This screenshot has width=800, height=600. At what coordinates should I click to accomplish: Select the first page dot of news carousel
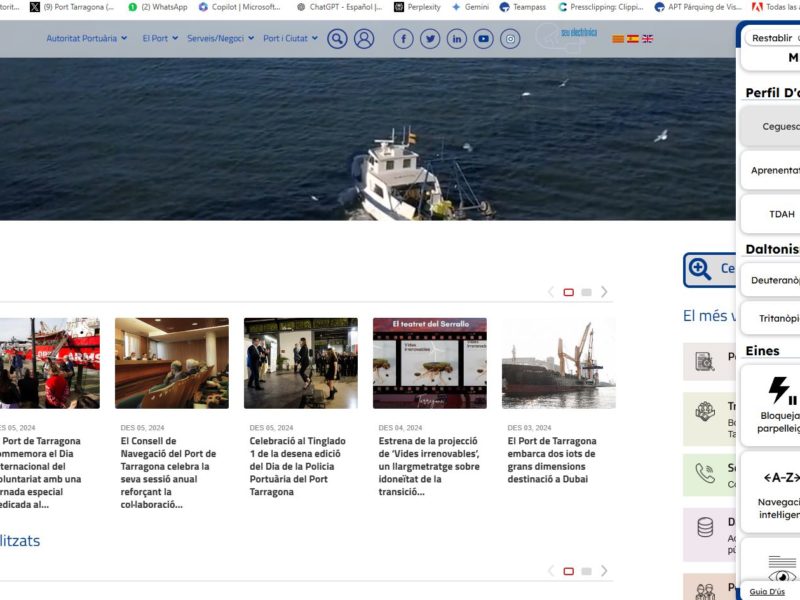click(x=568, y=292)
